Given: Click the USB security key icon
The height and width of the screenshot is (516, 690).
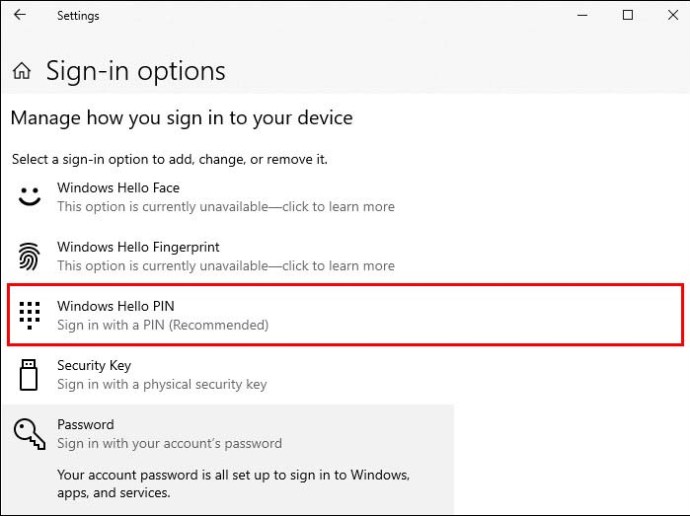Looking at the screenshot, I should click(x=29, y=374).
